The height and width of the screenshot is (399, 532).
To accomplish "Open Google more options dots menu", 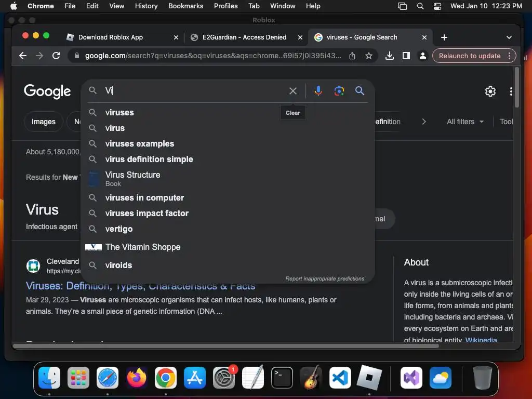I will [x=511, y=91].
